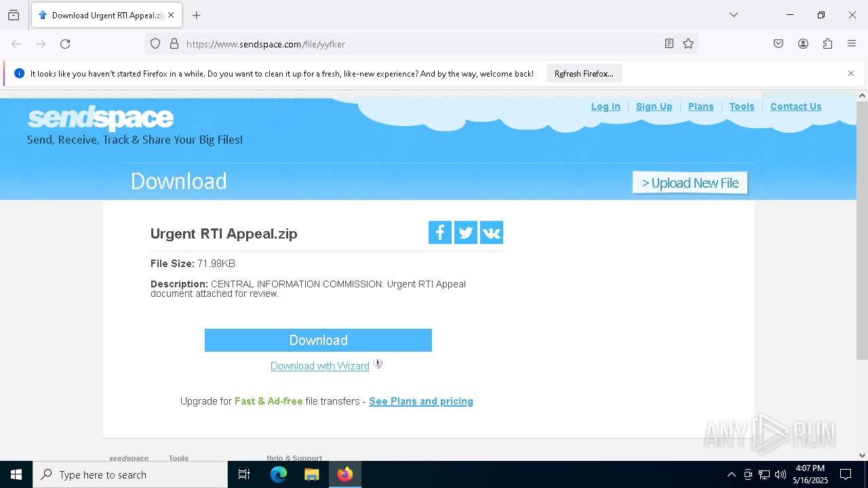This screenshot has height=488, width=868.
Task: Click the File Size 71.98KB text
Action: pyautogui.click(x=193, y=264)
